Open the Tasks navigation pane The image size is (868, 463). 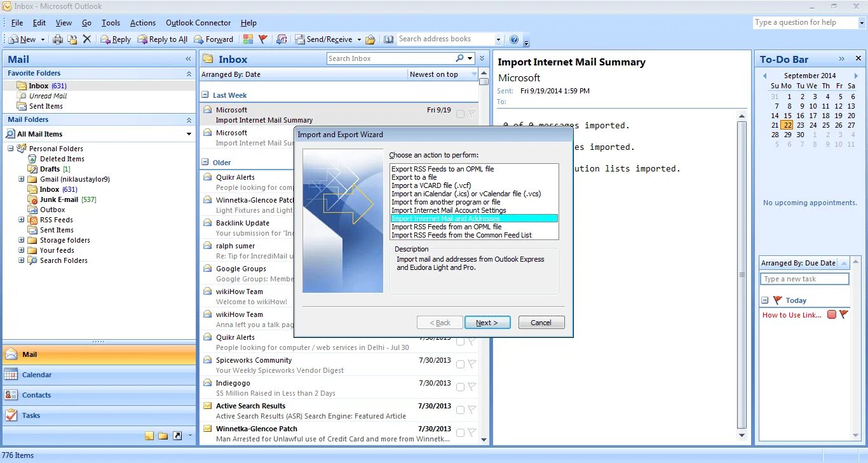99,415
